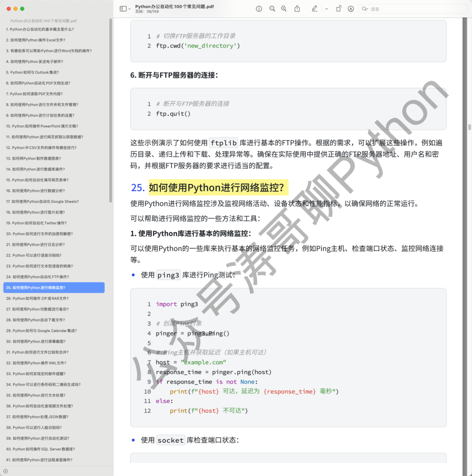The height and width of the screenshot is (476, 472).
Task: Jump to item 41 远程桌面操作
Action: click(39, 460)
